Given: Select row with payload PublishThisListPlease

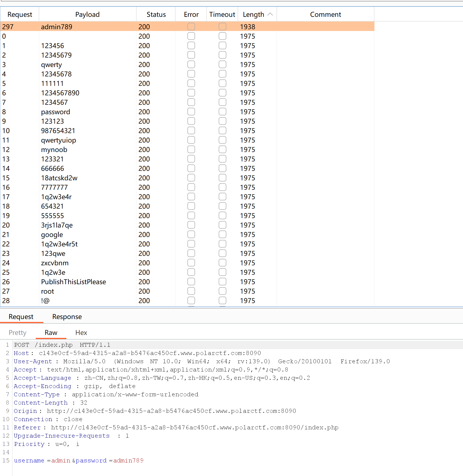Looking at the screenshot, I should (187, 282).
